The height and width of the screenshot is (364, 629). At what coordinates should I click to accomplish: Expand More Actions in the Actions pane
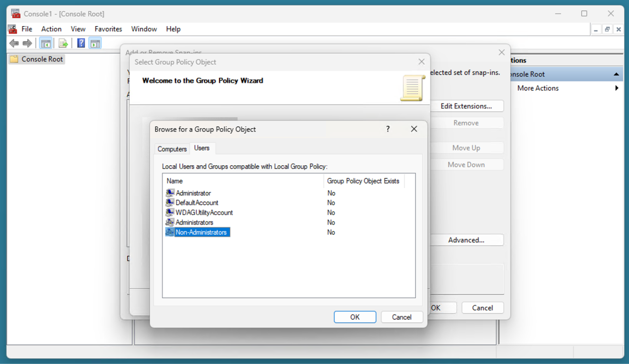[537, 88]
